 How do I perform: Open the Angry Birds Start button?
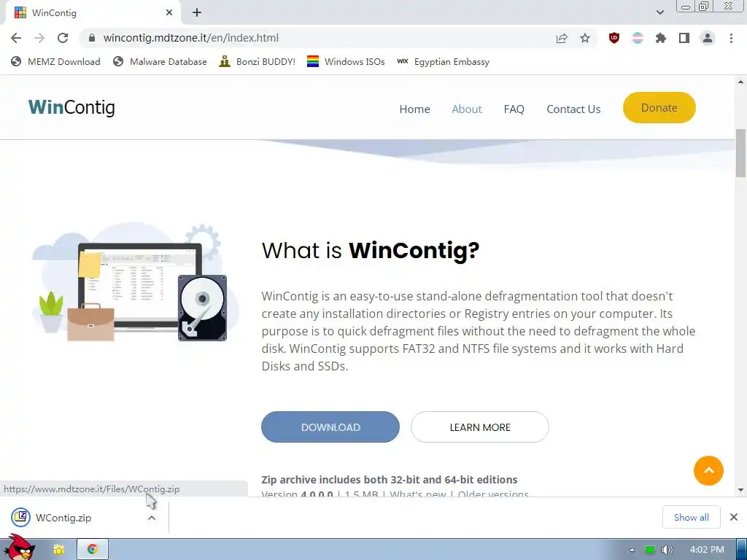(x=19, y=548)
